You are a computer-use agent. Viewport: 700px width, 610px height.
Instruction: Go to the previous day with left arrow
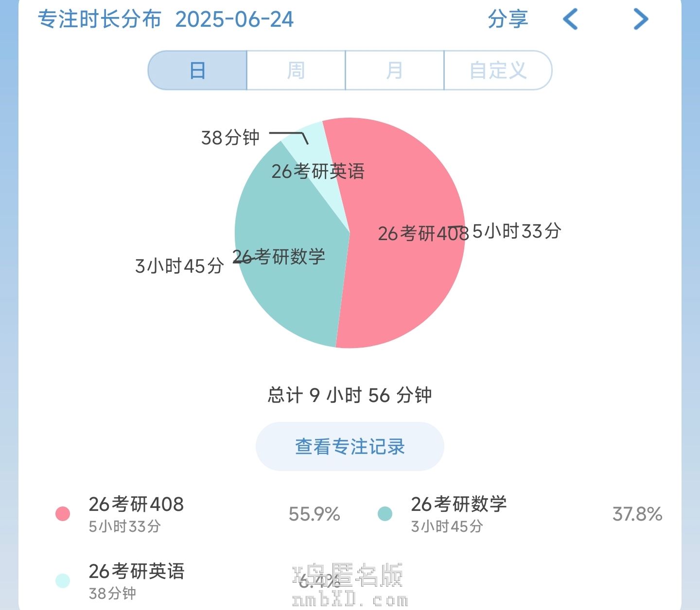click(x=570, y=19)
